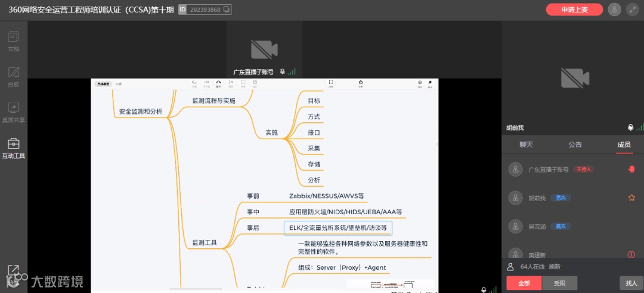Screen dimensions: 644x293
Task: Select the 采集 node
Action: 314,149
